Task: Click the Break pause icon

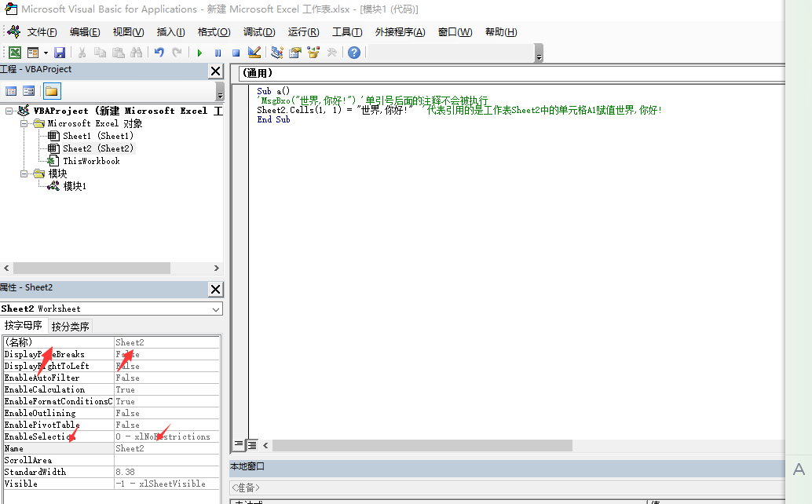Action: point(218,53)
